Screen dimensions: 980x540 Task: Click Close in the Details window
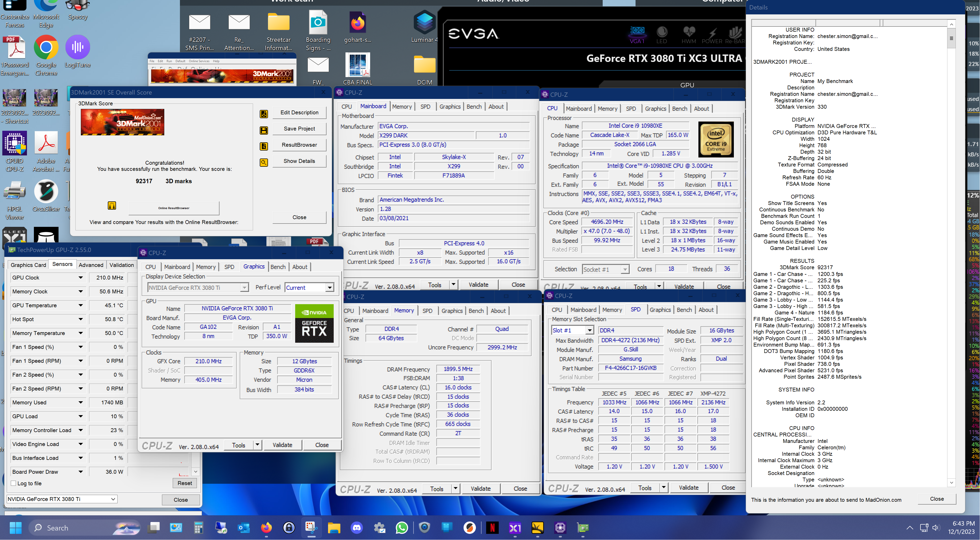click(x=937, y=499)
